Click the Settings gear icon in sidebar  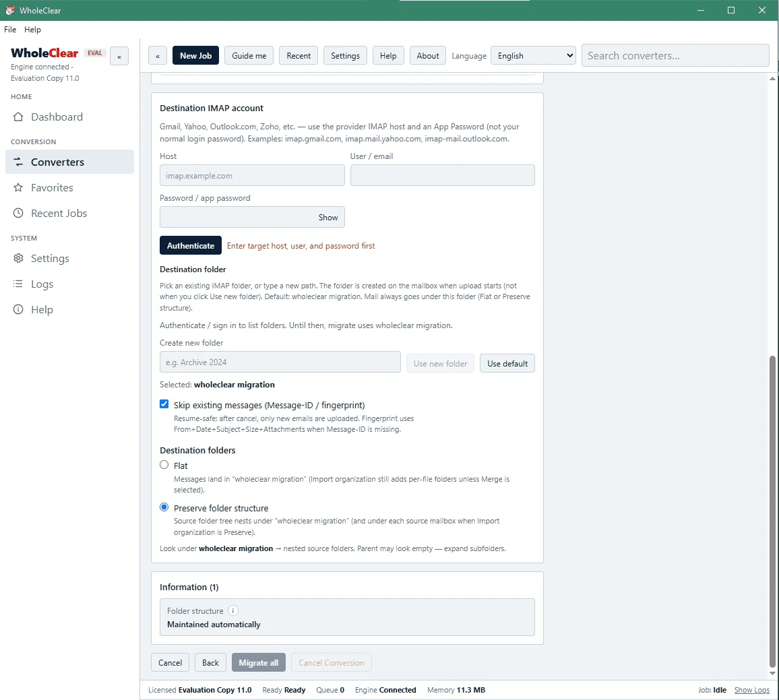[x=18, y=258]
